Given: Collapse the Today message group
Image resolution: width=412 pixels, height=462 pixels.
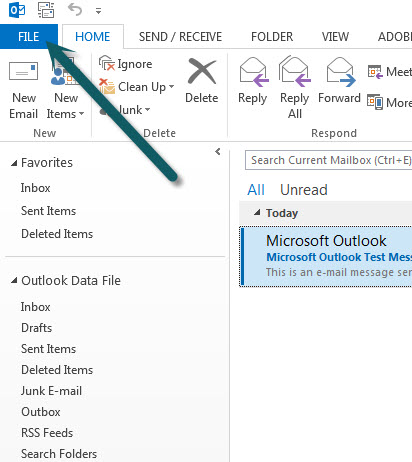Looking at the screenshot, I should tap(257, 212).
